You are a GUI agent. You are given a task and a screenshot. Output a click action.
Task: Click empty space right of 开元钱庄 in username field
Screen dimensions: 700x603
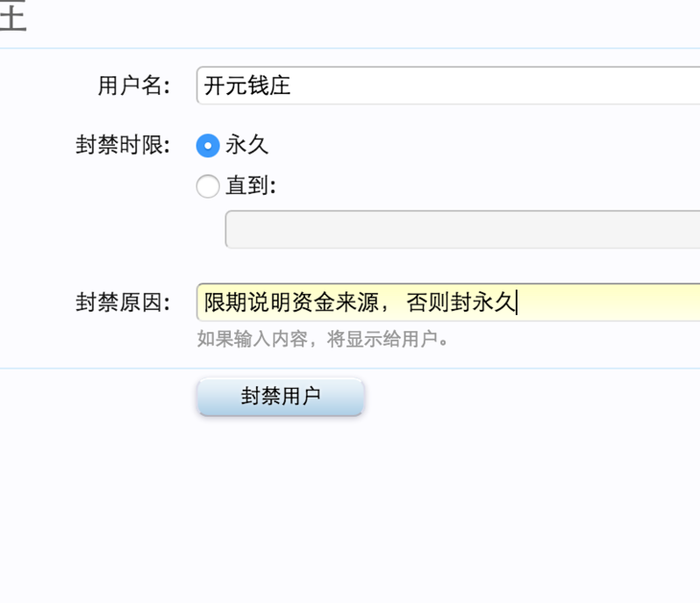click(491, 86)
